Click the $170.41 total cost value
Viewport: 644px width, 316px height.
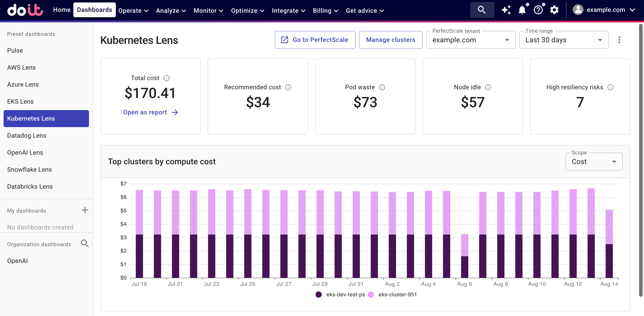(x=150, y=93)
